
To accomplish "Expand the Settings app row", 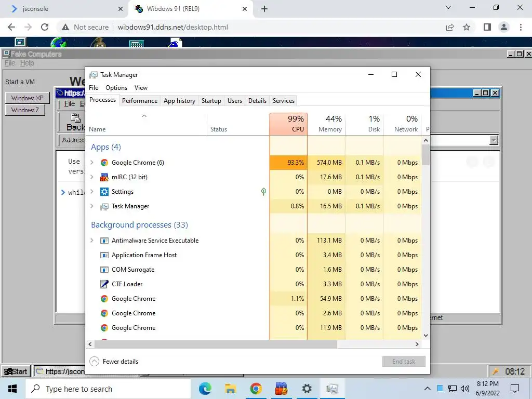I will click(x=91, y=192).
